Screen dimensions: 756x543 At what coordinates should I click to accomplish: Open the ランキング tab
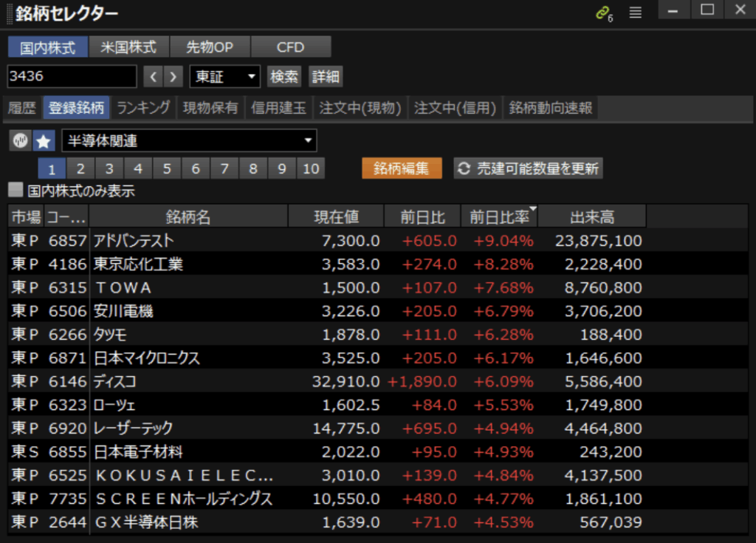click(x=144, y=108)
